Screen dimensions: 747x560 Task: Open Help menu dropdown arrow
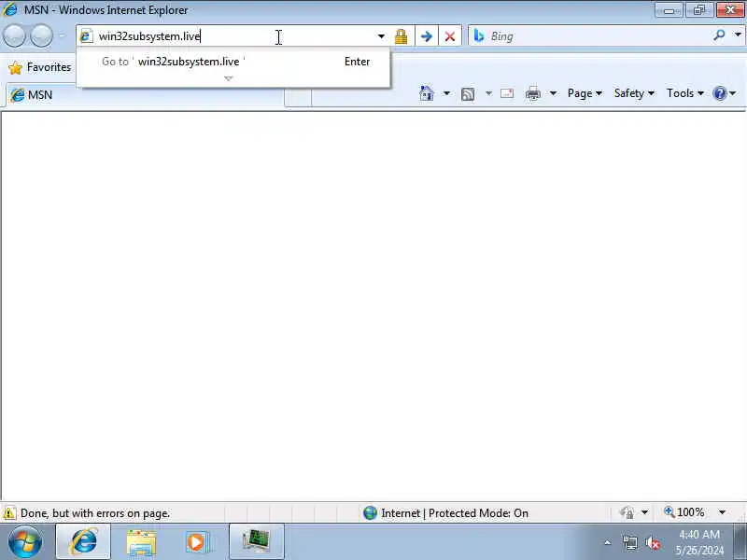(x=733, y=93)
